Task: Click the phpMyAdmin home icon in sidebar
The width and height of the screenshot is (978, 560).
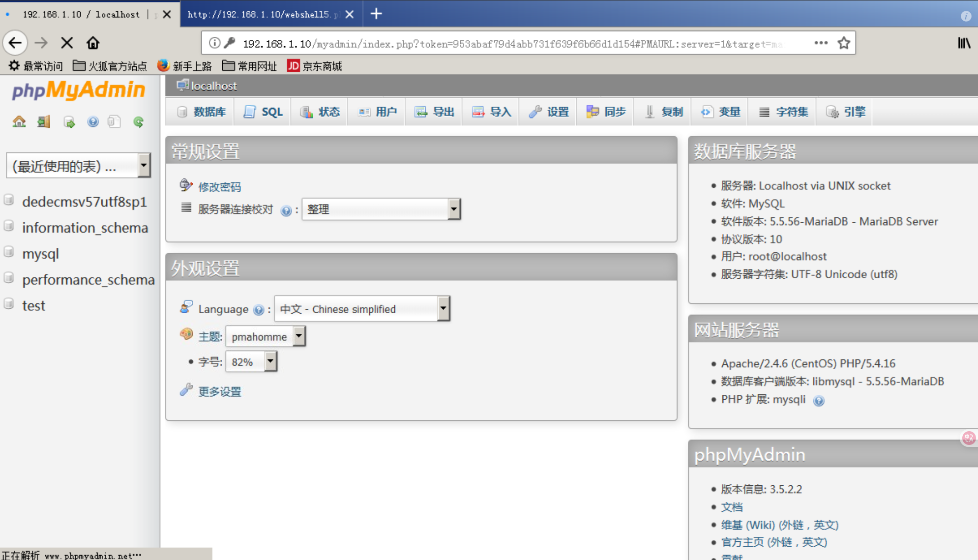Action: click(19, 121)
